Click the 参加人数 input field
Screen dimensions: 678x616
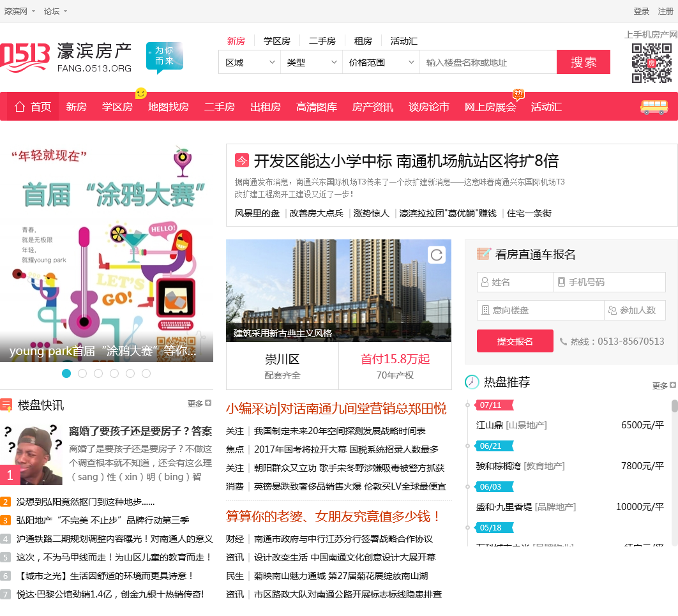[x=635, y=310]
